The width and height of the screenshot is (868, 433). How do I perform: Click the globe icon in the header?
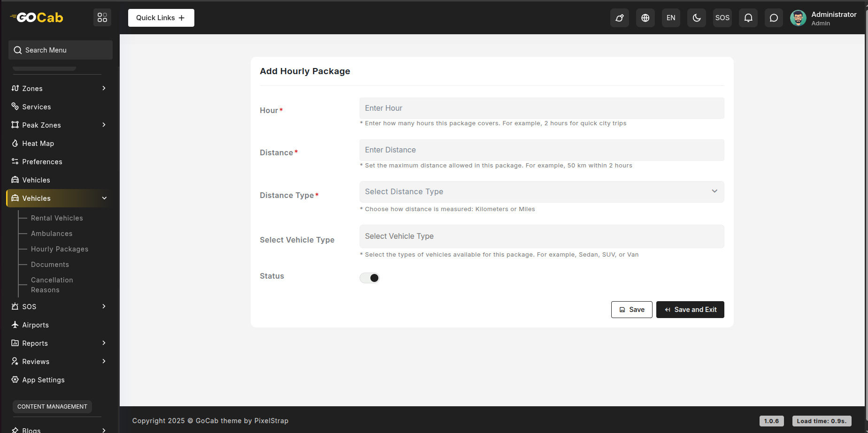(x=645, y=18)
